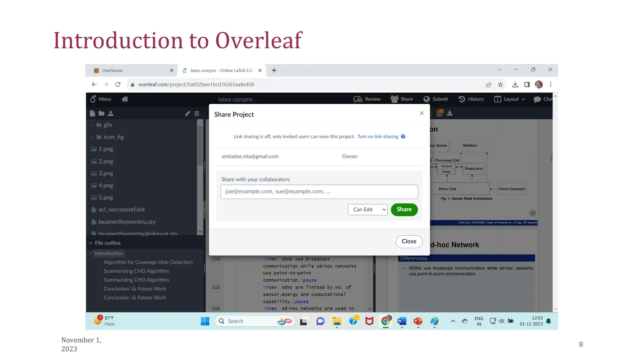The height and width of the screenshot is (362, 644).
Task: Open Windows Start menu
Action: (205, 321)
